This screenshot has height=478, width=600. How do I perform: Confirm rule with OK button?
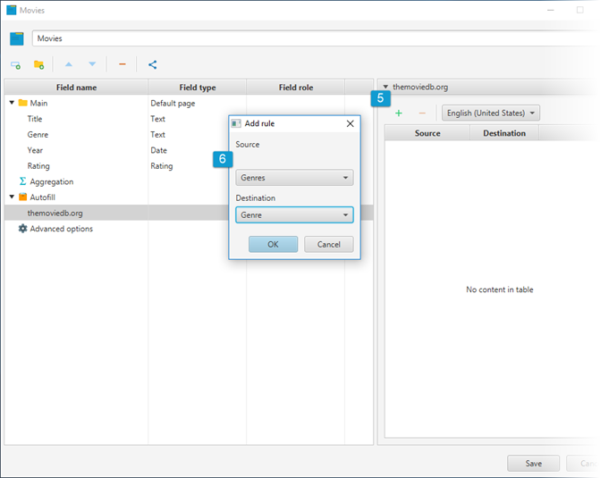273,244
